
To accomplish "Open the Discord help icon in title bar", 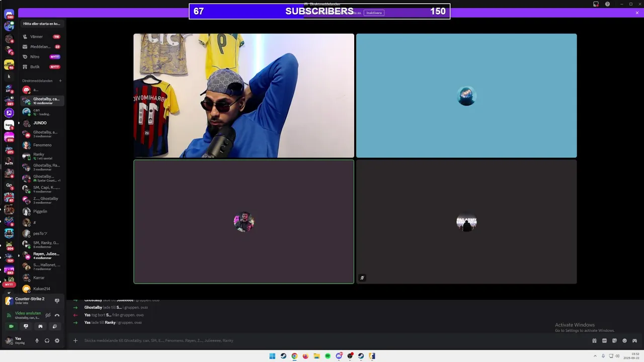I will [x=607, y=4].
